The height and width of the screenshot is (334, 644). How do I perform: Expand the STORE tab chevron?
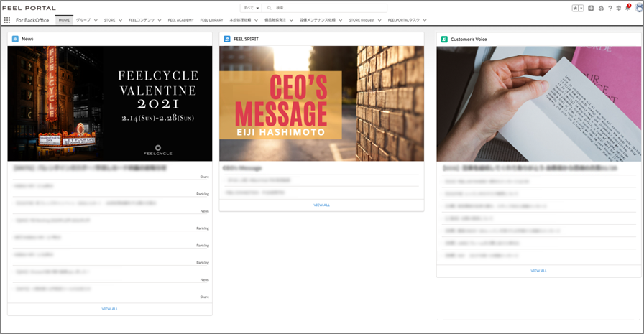point(120,20)
